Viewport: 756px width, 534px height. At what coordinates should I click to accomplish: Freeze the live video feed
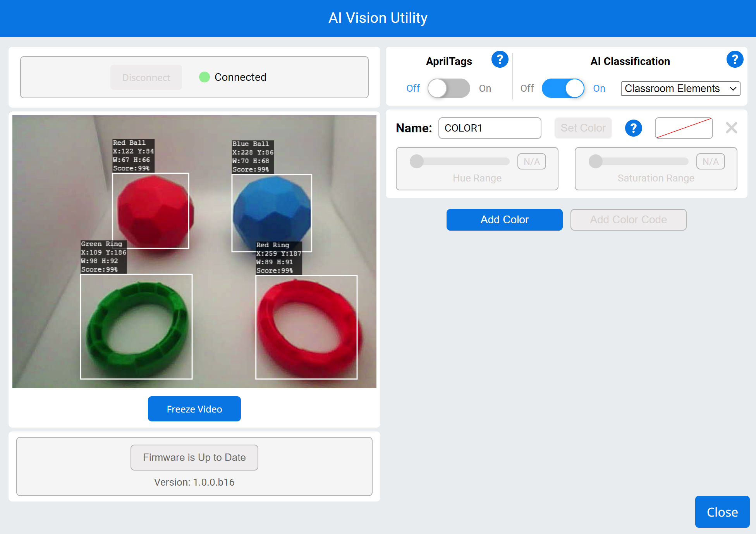[x=194, y=409]
